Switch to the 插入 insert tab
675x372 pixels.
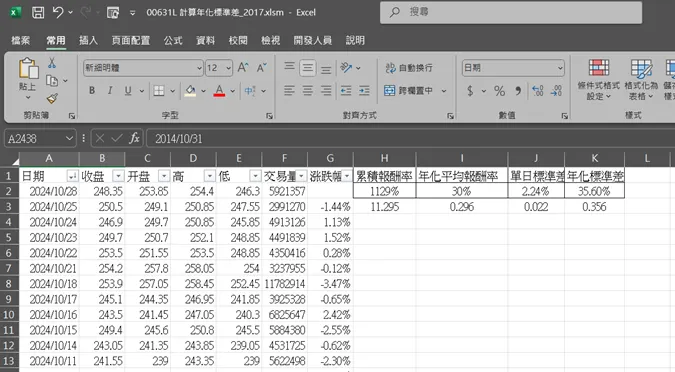click(88, 40)
